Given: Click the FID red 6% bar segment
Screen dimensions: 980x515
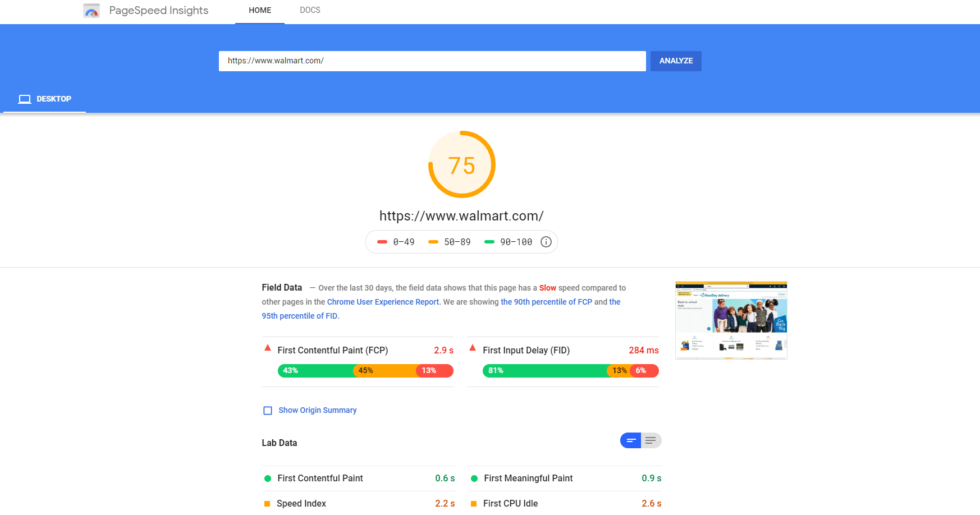Looking at the screenshot, I should [644, 371].
